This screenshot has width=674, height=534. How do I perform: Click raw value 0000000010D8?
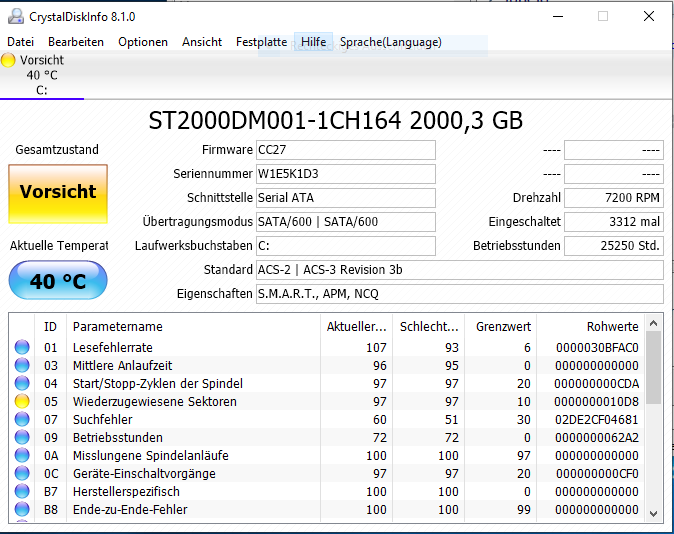596,402
